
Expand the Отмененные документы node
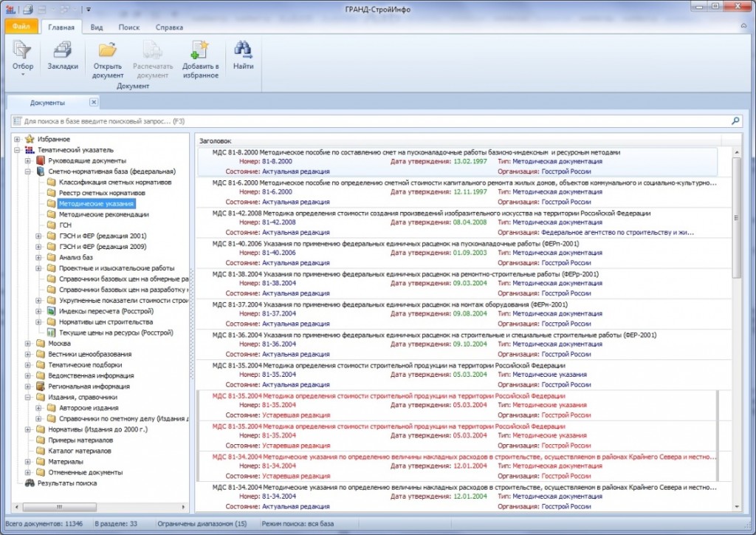coord(28,472)
